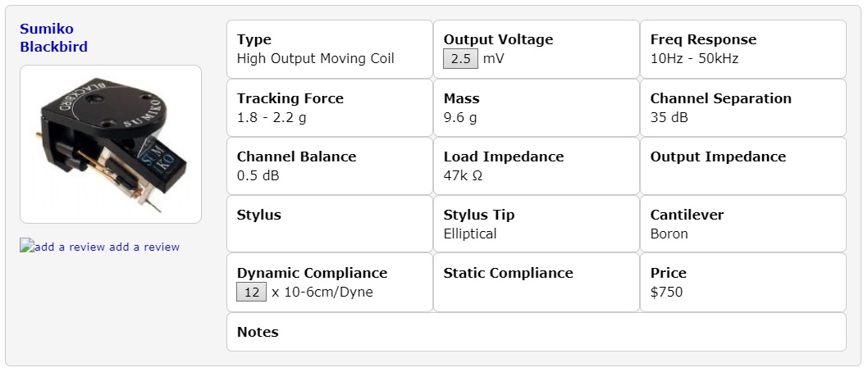
Task: Click the Stylus Tip Elliptical cell
Action: pos(536,224)
